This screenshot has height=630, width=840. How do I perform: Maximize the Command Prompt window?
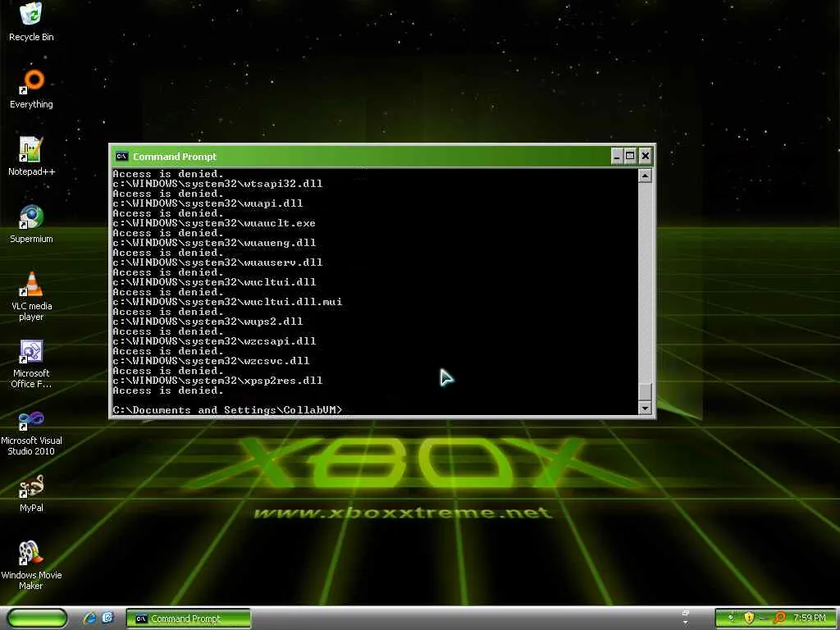(631, 157)
